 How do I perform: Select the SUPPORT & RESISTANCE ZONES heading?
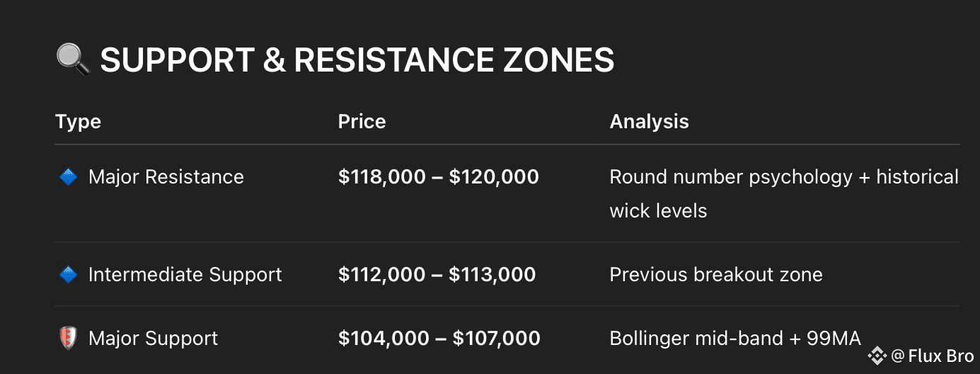point(357,60)
